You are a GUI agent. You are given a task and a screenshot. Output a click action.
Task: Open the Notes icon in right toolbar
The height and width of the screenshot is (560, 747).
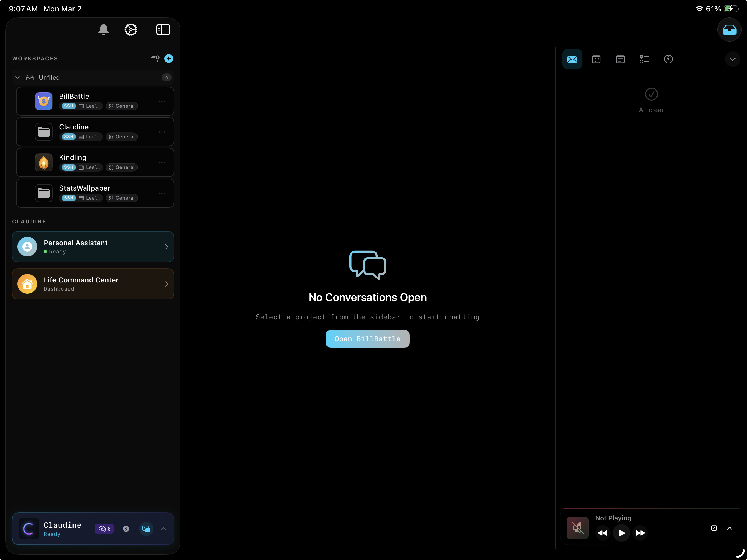click(620, 59)
